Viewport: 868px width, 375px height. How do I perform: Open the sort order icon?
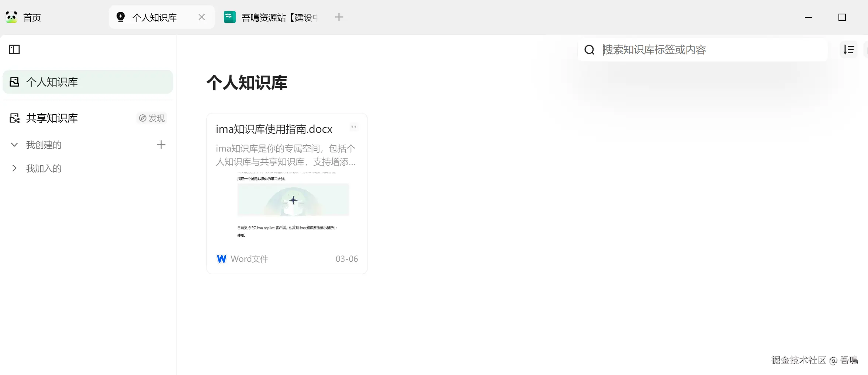pyautogui.click(x=849, y=49)
